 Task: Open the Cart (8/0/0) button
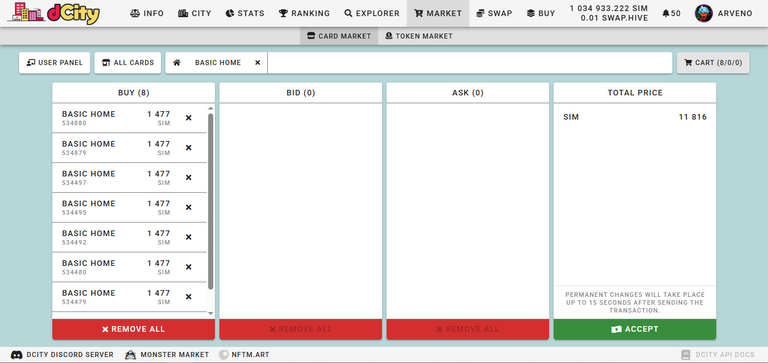(713, 63)
